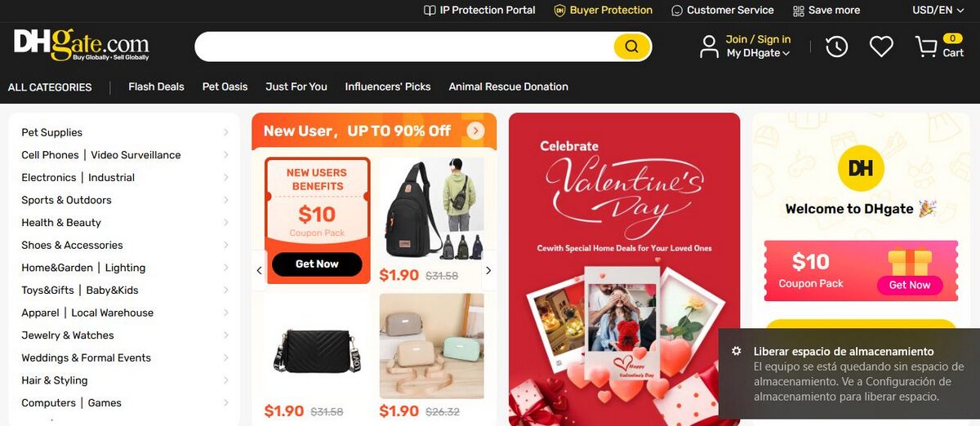The image size is (980, 426).
Task: Expand the Pet Supplies category chevron
Action: coord(225,132)
